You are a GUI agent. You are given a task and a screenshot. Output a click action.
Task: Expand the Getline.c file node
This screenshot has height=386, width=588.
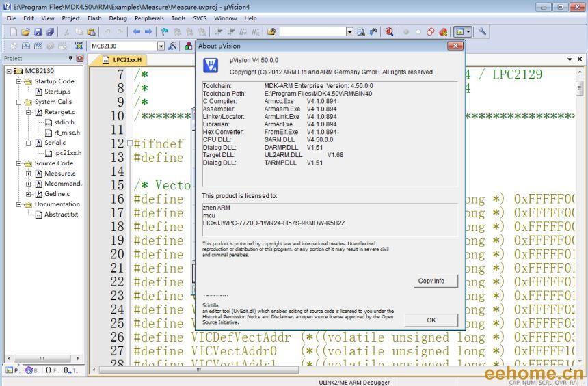coord(29,194)
